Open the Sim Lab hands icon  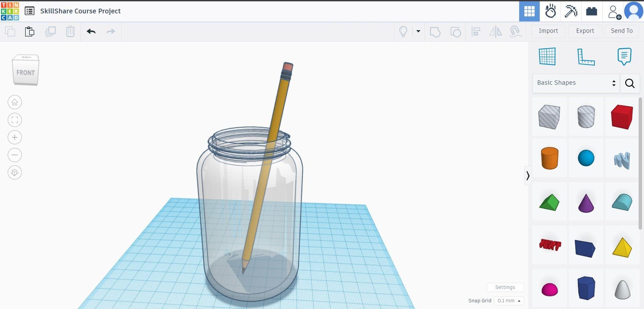(x=551, y=11)
